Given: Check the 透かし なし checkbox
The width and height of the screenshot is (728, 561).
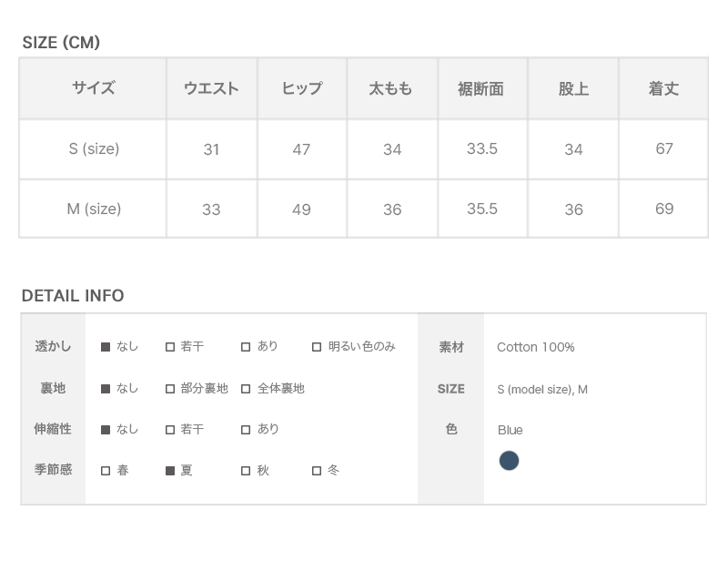Looking at the screenshot, I should pyautogui.click(x=106, y=347).
